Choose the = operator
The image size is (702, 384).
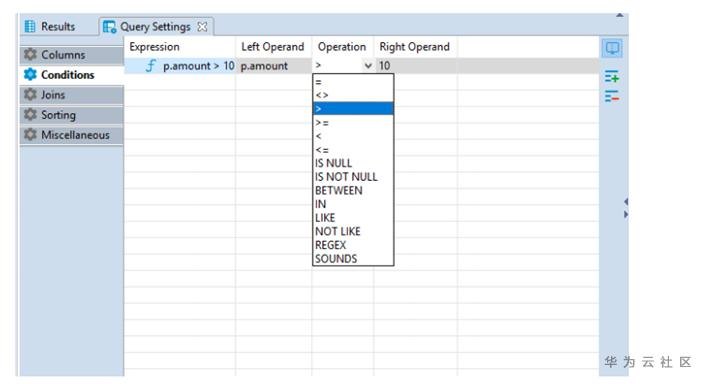point(353,82)
